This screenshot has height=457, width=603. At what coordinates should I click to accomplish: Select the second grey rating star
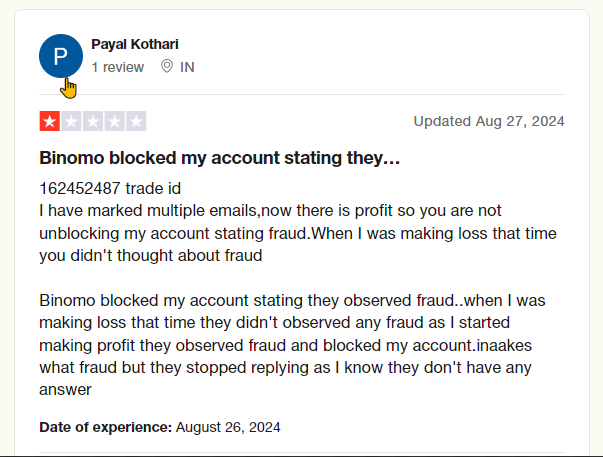pyautogui.click(x=71, y=121)
